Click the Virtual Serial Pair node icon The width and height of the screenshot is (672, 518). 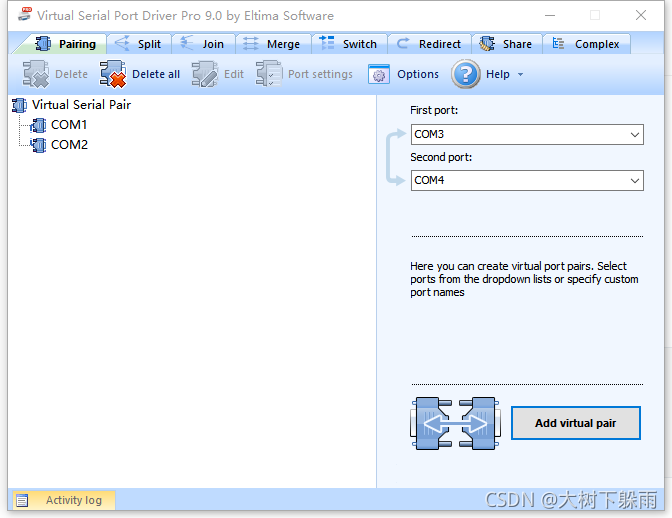[x=20, y=105]
